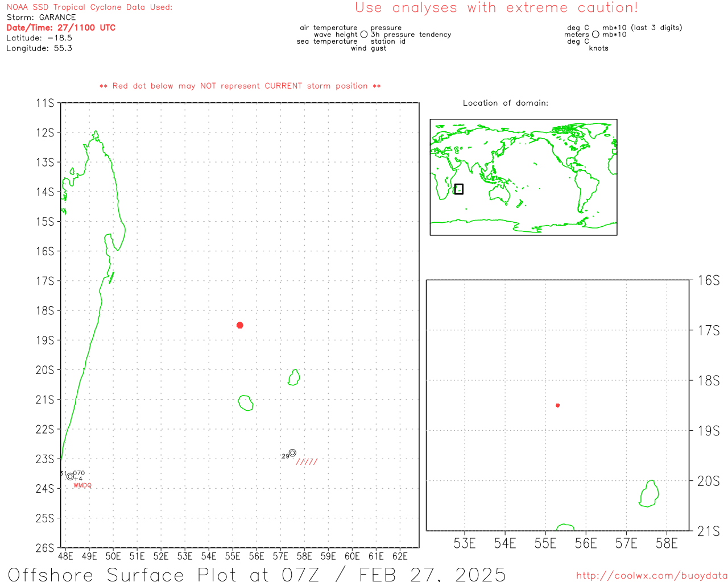The height and width of the screenshot is (582, 728).
Task: Click the 19S label on inset map
Action: 709,431
